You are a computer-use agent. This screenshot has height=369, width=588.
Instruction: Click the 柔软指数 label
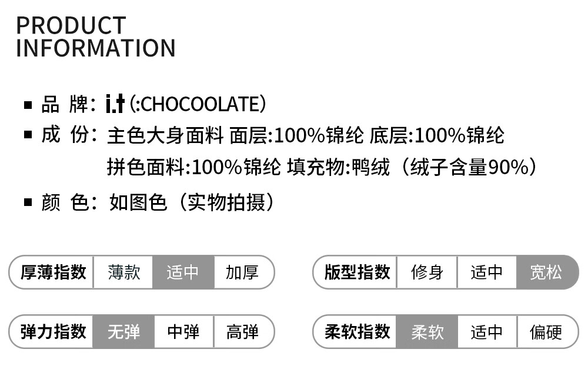pos(357,332)
